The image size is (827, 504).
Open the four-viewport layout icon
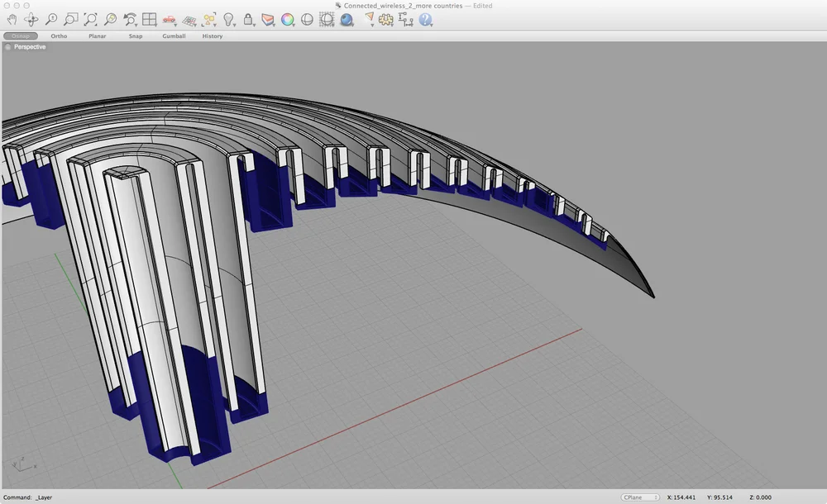[x=150, y=19]
